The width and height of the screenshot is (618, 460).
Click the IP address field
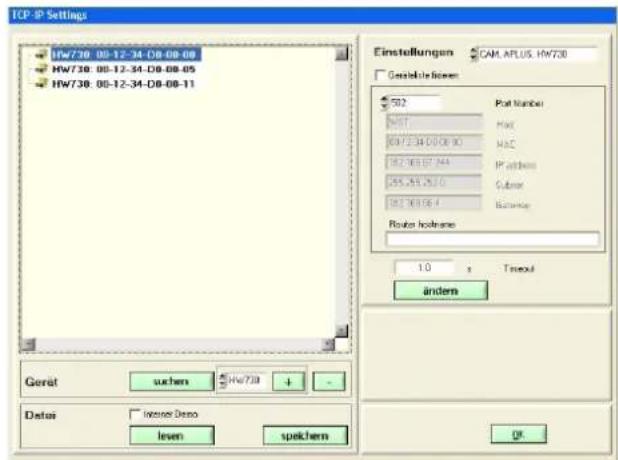coord(434,162)
